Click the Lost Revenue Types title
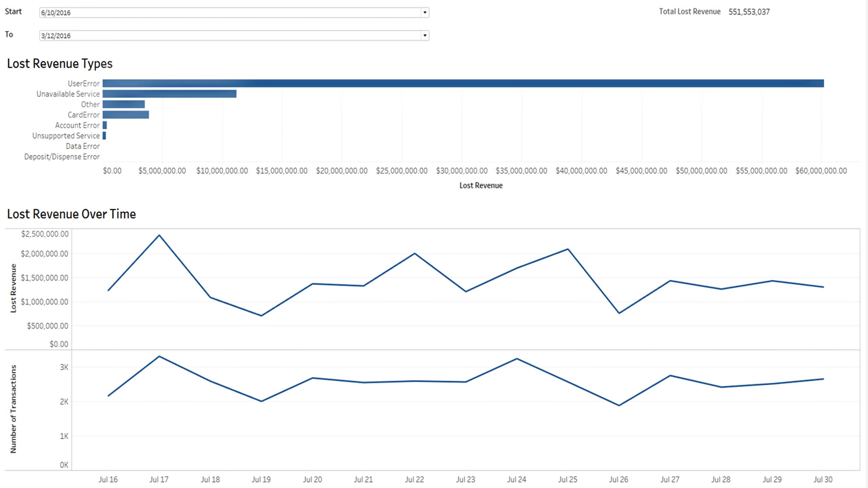868x488 pixels. pyautogui.click(x=60, y=64)
